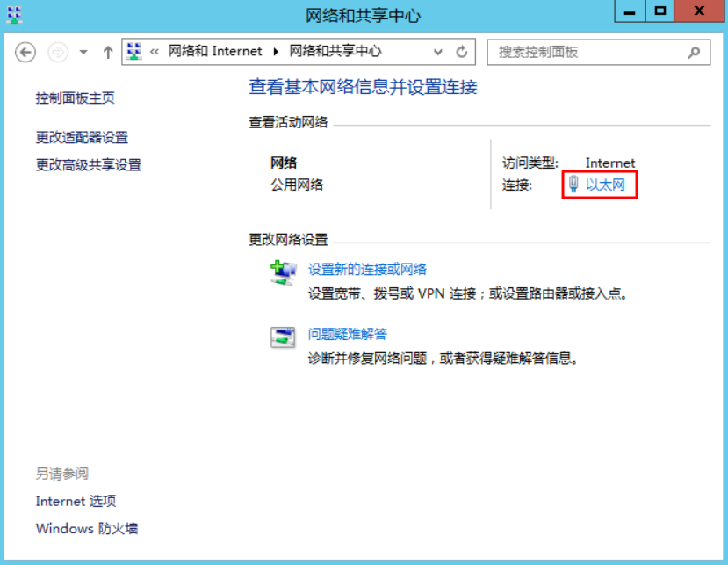Open the recent locations dropdown arrow
This screenshot has height=565, width=728.
pos(83,52)
